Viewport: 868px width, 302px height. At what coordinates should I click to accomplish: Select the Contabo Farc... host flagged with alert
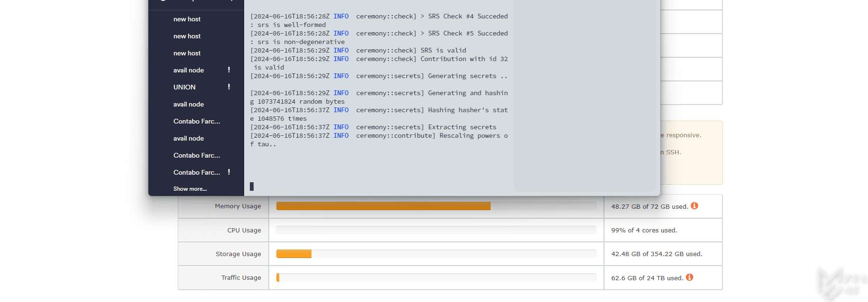[x=196, y=172]
